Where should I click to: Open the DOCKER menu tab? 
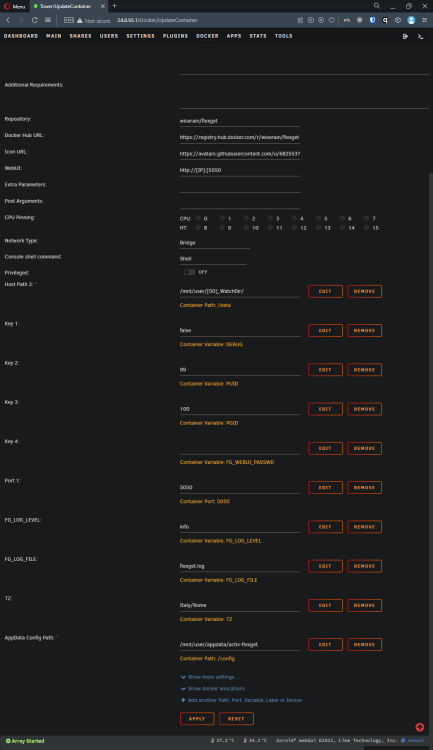click(x=207, y=36)
